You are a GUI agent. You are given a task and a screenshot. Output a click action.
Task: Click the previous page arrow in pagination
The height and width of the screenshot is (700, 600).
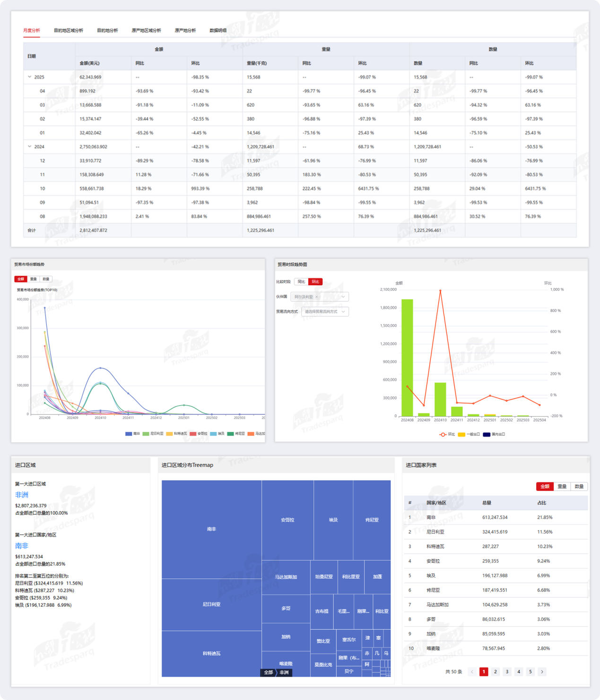click(x=472, y=672)
